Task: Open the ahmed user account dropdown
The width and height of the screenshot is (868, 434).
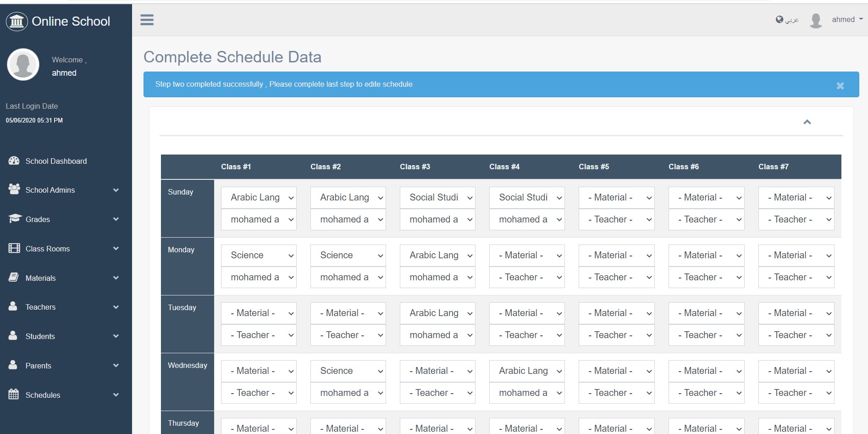Action: click(x=847, y=19)
